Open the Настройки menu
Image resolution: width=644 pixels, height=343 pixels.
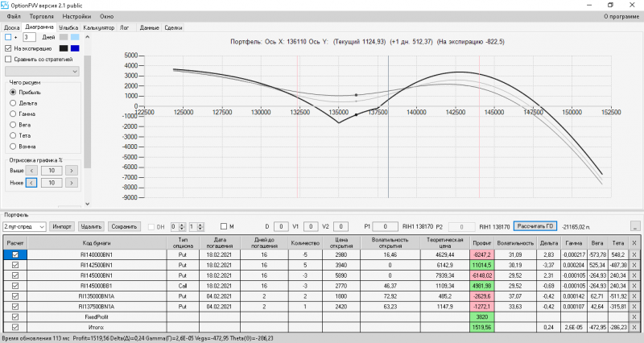click(76, 16)
